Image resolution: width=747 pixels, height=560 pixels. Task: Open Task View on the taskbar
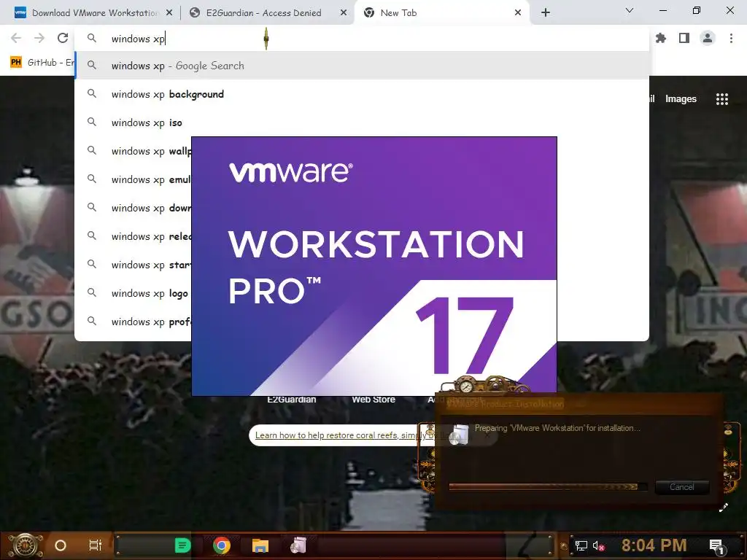pos(96,545)
